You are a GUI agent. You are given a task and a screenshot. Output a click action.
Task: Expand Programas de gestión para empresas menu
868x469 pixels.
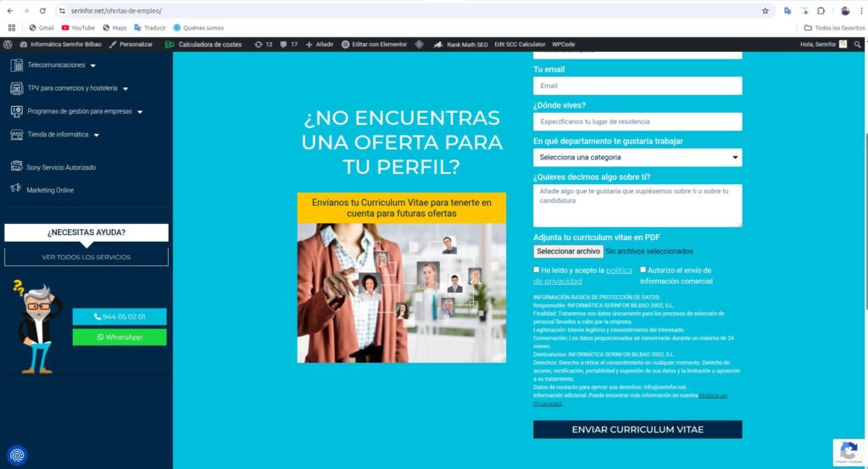coord(140,112)
